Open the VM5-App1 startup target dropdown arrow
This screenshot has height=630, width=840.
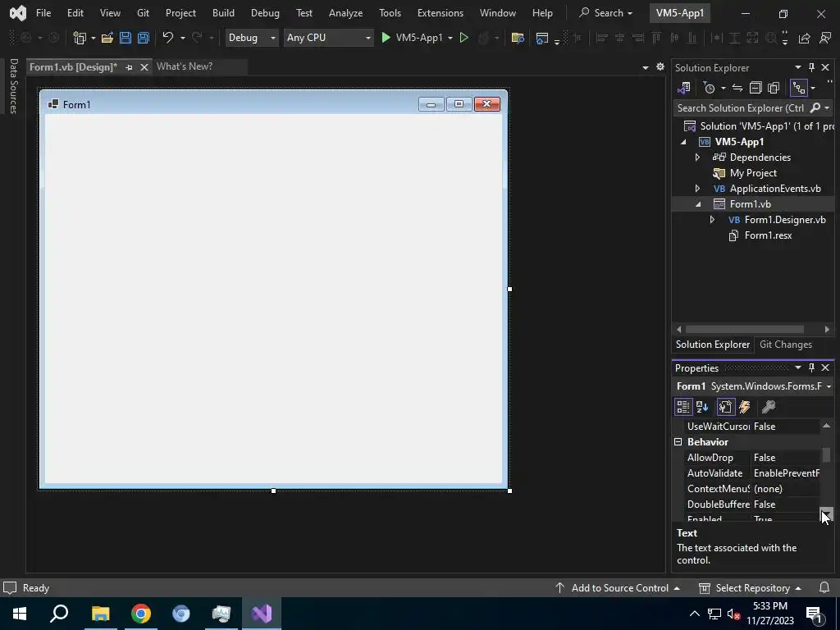click(x=450, y=38)
